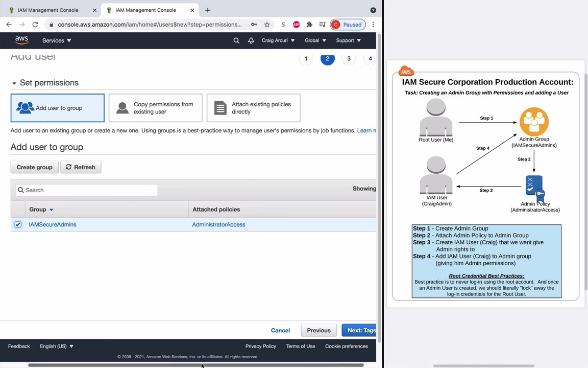The height and width of the screenshot is (368, 588).
Task: Click the person icon on Copy permissions
Action: tap(122, 108)
